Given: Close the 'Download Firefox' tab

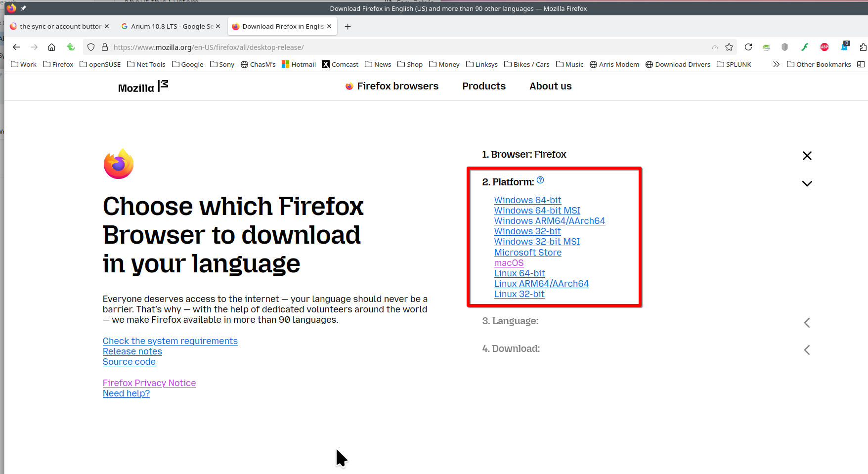Looking at the screenshot, I should click(x=329, y=27).
